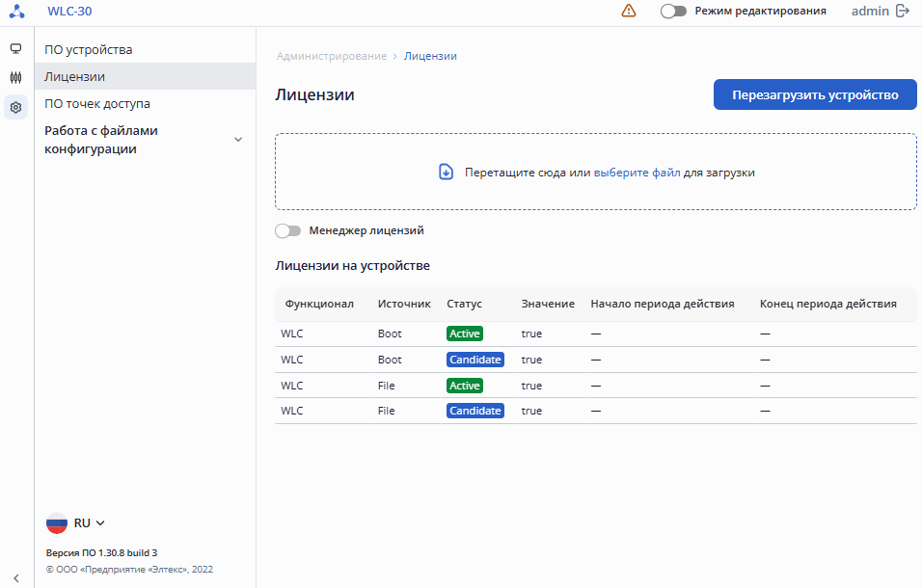922x588 pixels.
Task: Click the Статус column header
Action: (x=464, y=304)
